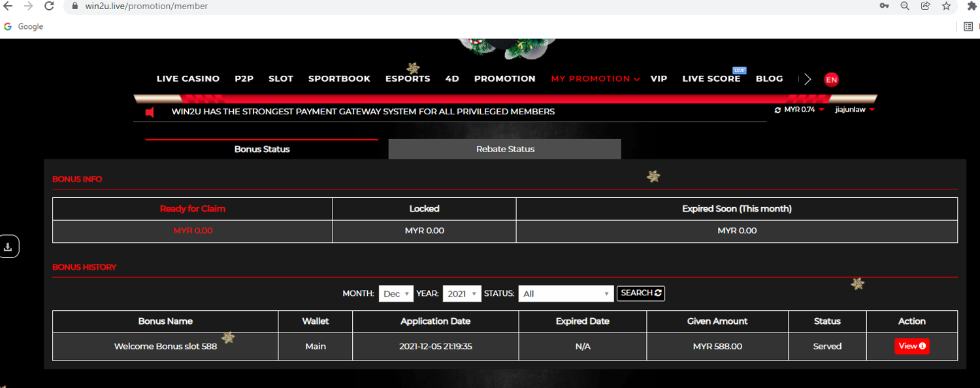Open the browser extensions puzzle icon
980x388 pixels.
[972, 6]
